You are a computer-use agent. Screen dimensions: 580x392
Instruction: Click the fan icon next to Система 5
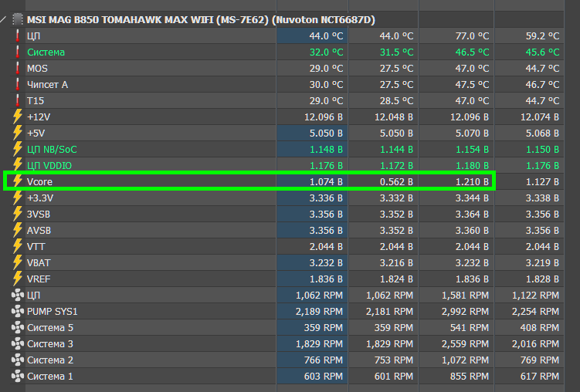click(x=17, y=328)
